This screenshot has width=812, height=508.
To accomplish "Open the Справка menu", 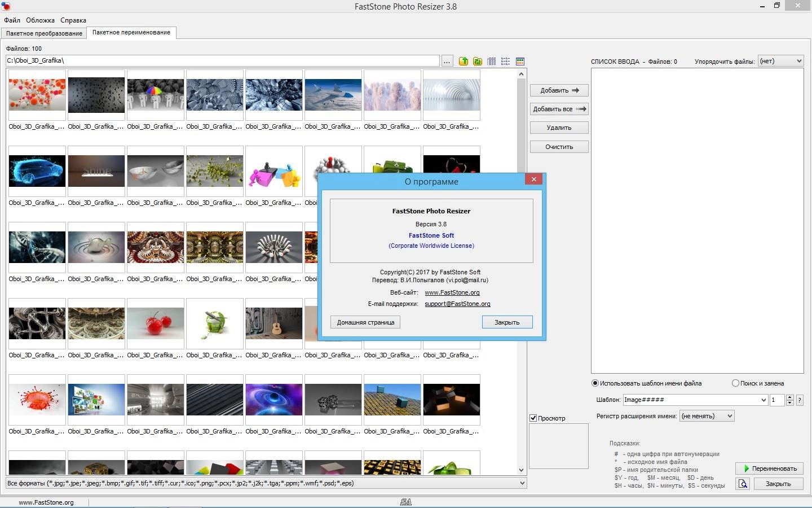I will (x=73, y=20).
